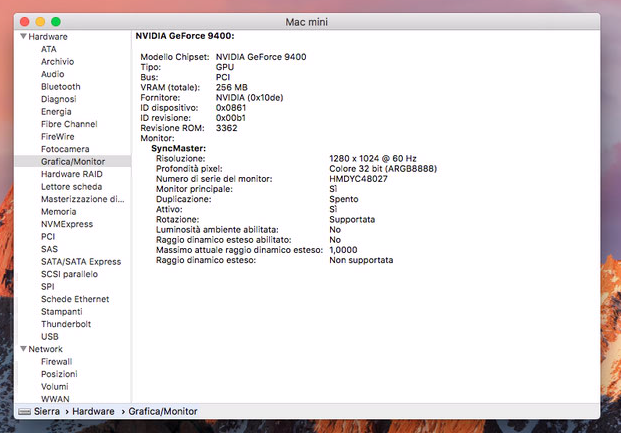Click the NVIDIA GeForce 9400 heading
Image resolution: width=621 pixels, height=433 pixels.
pyautogui.click(x=185, y=36)
